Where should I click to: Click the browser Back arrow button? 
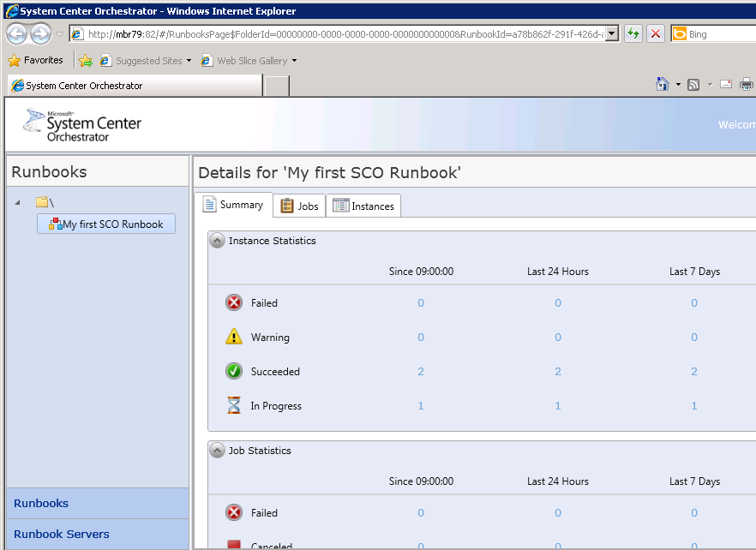pyautogui.click(x=16, y=34)
